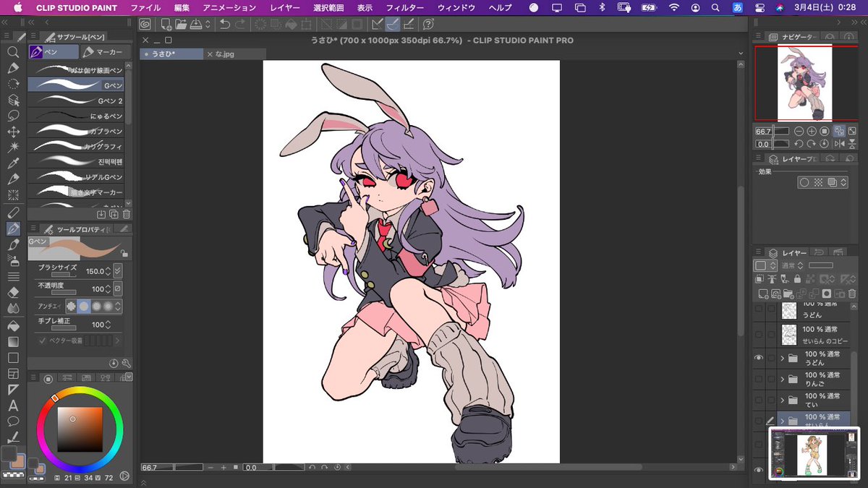Expand the てい layer folder
The height and width of the screenshot is (488, 868).
782,400
